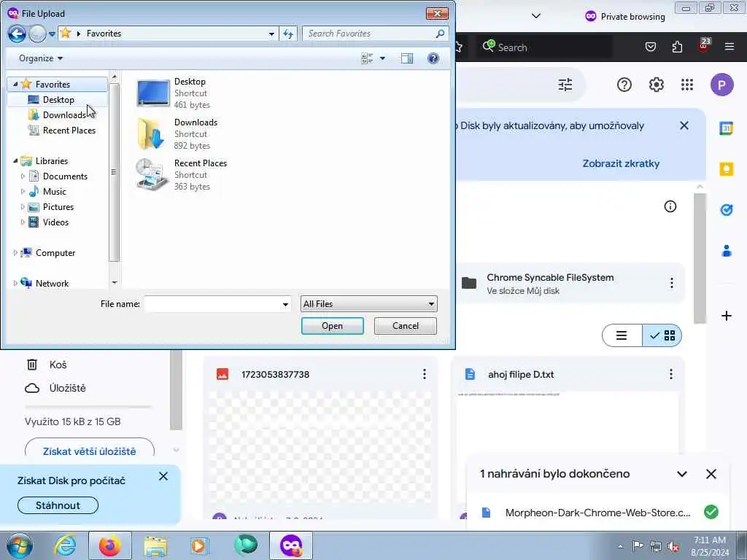
Task: Click the refresh button next to address bar
Action: (x=288, y=34)
